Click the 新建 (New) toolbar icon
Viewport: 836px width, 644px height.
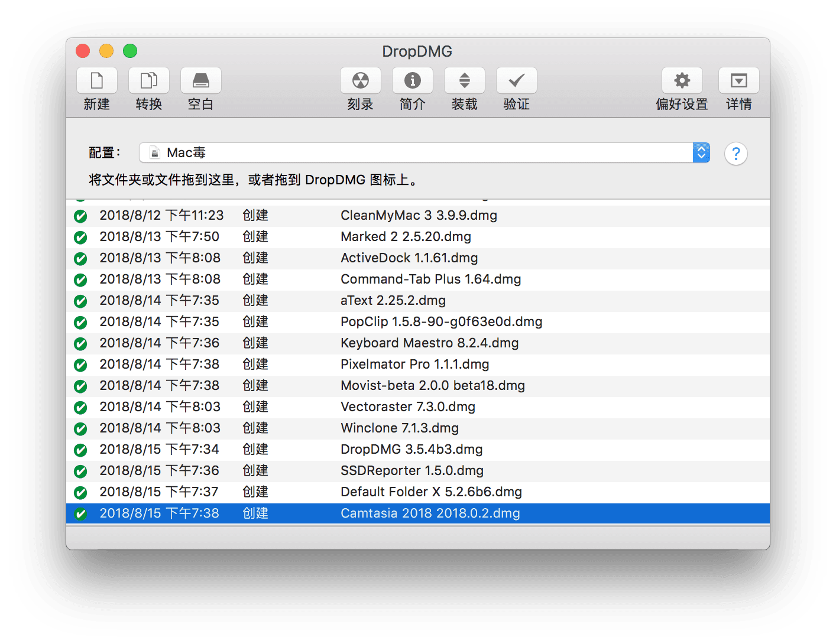[97, 80]
